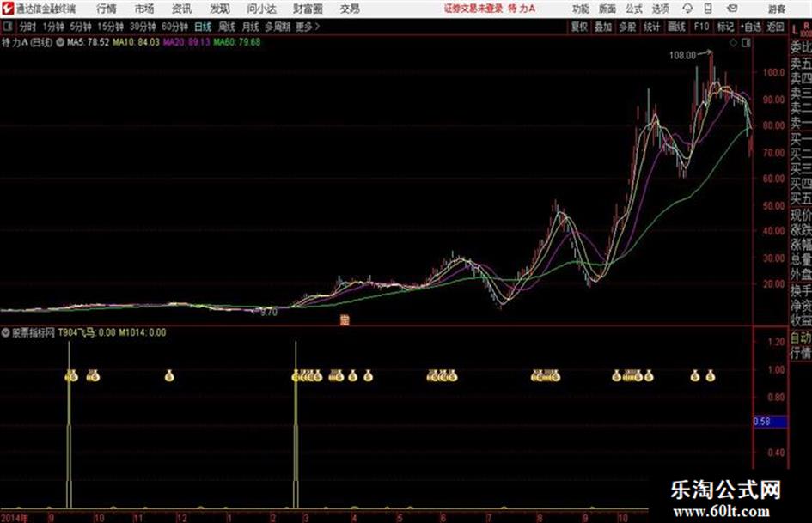
Task: Click the red 特力A stock name in title bar
Action: (x=522, y=9)
